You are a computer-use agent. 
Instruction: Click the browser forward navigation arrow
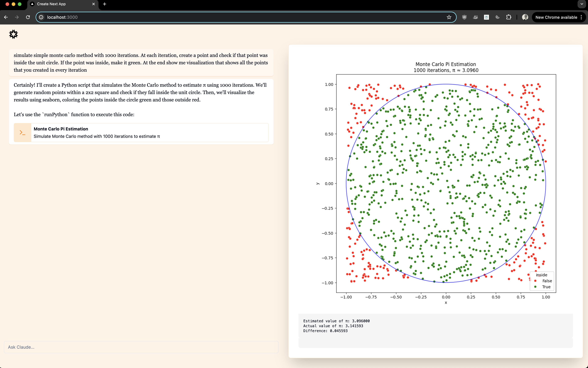click(x=17, y=17)
